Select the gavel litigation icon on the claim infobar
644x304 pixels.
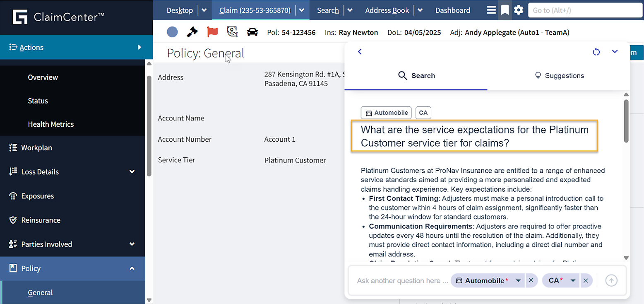pyautogui.click(x=192, y=32)
